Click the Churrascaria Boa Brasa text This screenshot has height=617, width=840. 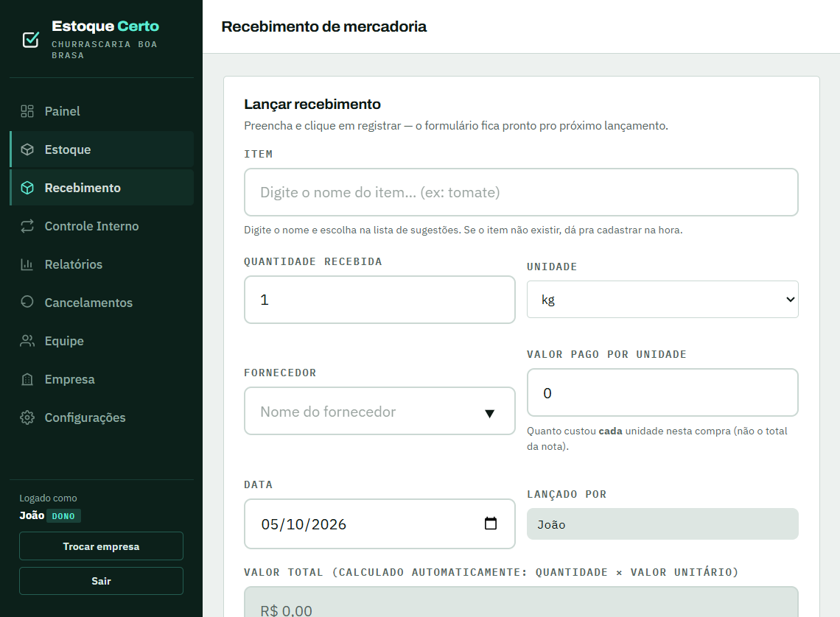[x=105, y=50]
